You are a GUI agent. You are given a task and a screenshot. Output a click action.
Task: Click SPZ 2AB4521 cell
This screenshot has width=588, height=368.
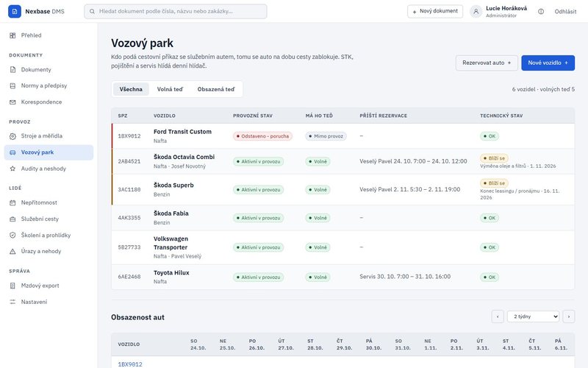click(x=129, y=161)
